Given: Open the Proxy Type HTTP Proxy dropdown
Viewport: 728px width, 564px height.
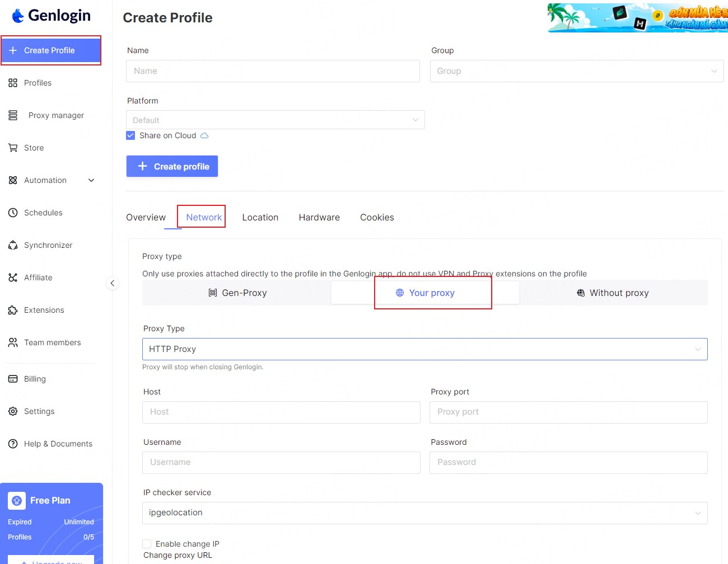Looking at the screenshot, I should click(x=424, y=349).
